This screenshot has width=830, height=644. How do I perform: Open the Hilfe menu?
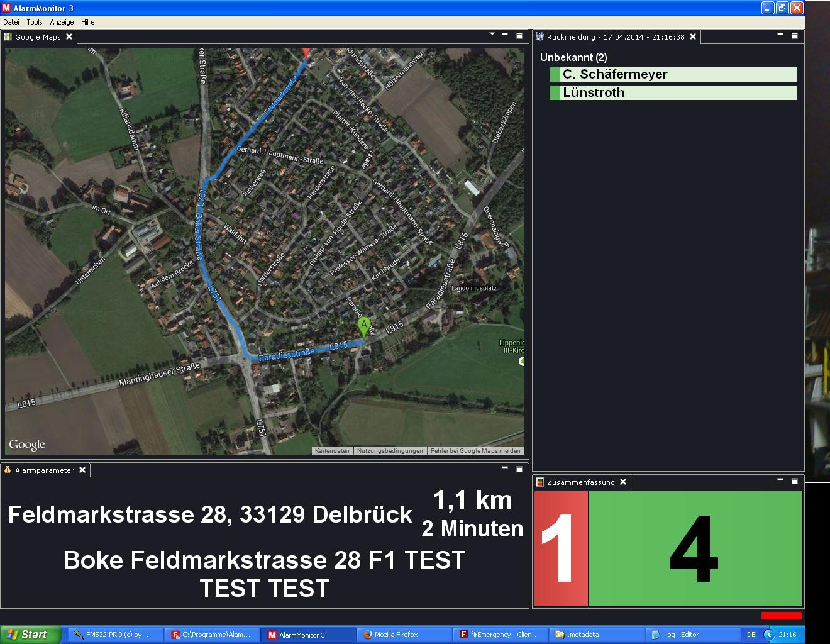click(x=88, y=22)
